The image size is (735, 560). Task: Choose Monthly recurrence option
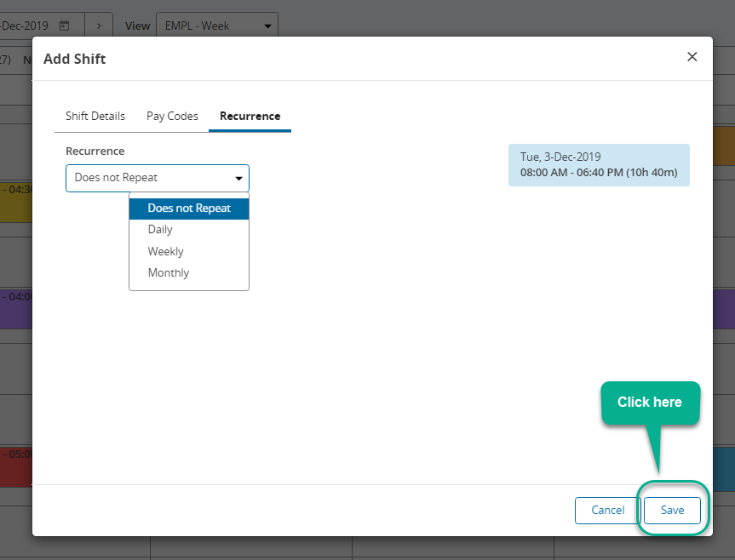tap(189, 273)
